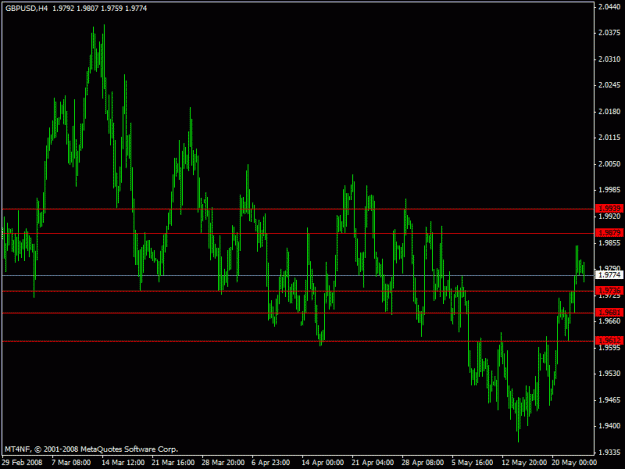
Task: Click the red 1.9612 price level tag
Action: click(x=609, y=340)
